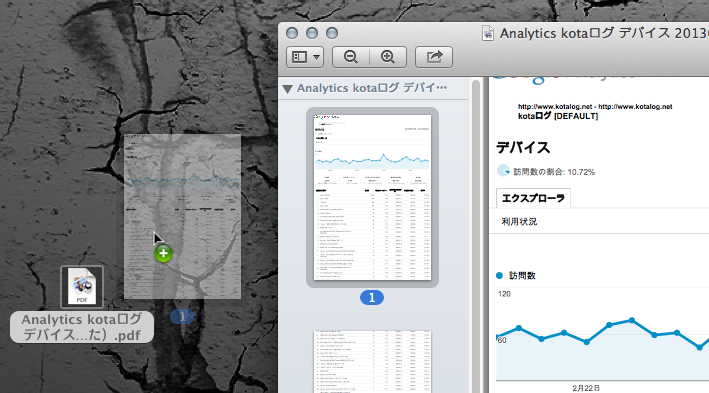Click the kotalog.net URL text
This screenshot has width=709, height=393.
595,107
